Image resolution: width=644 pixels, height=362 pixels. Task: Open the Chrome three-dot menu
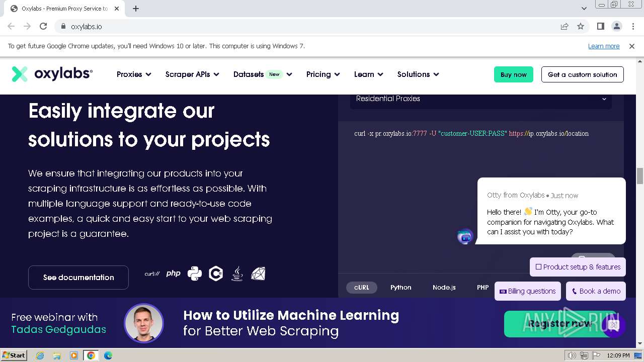point(632,26)
